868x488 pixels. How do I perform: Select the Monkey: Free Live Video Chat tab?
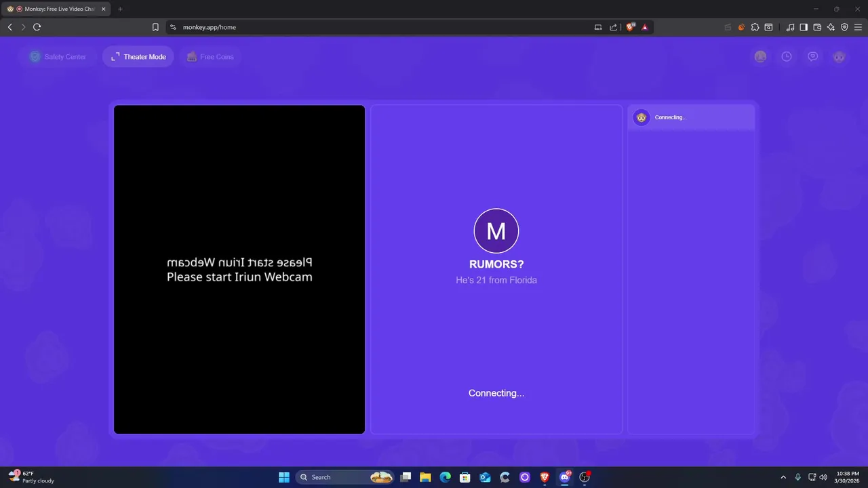(56, 9)
